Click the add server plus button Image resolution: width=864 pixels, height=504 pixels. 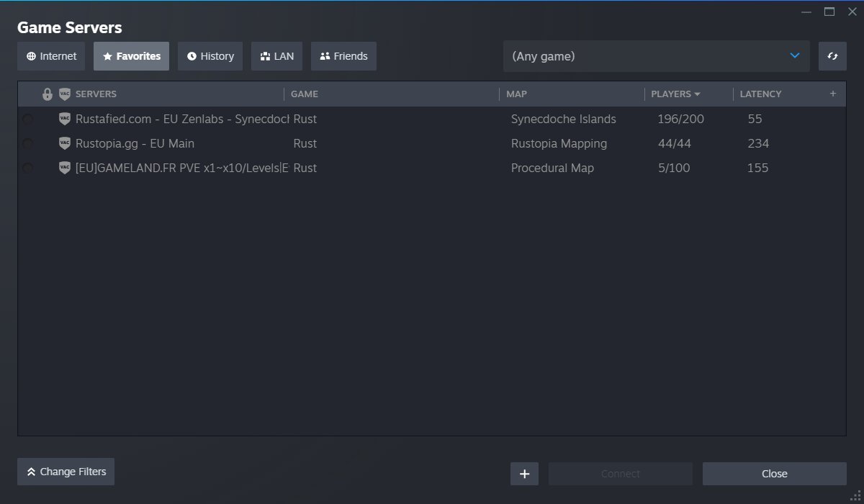pos(524,474)
